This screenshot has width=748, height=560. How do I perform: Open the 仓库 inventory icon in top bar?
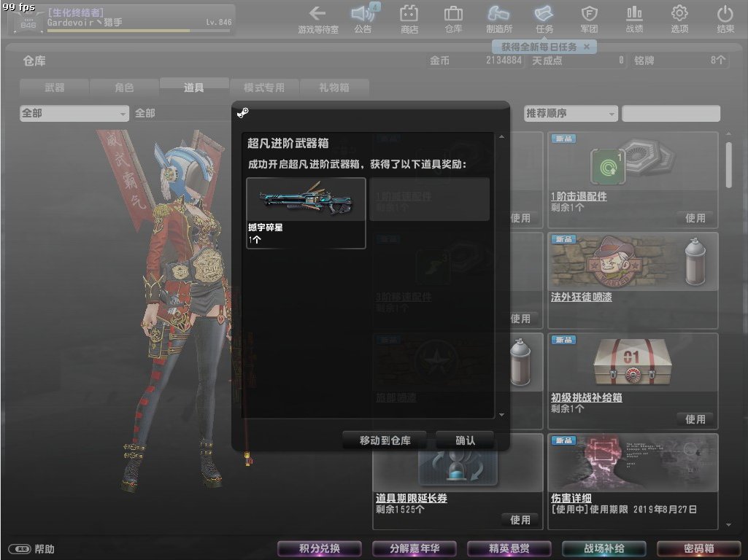(x=453, y=20)
